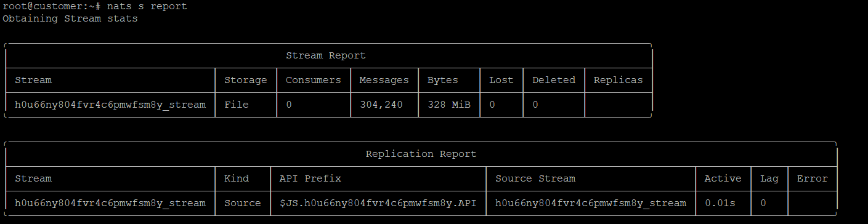Click the Messages column header
The width and height of the screenshot is (868, 224).
point(384,80)
